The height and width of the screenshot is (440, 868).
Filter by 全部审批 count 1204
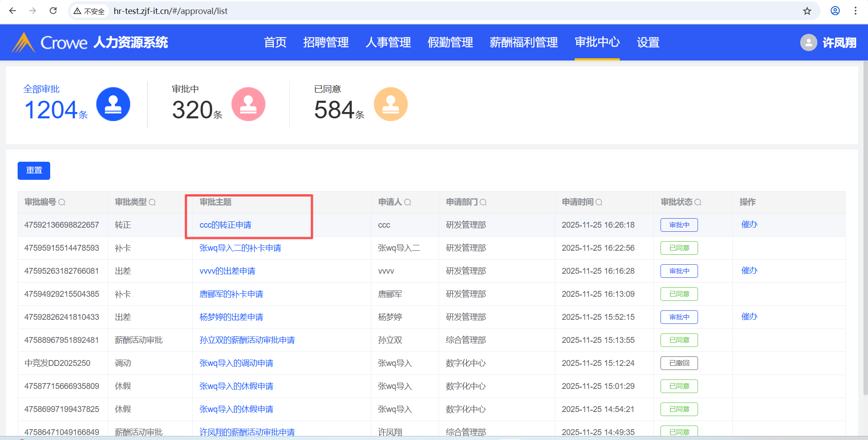coord(56,110)
